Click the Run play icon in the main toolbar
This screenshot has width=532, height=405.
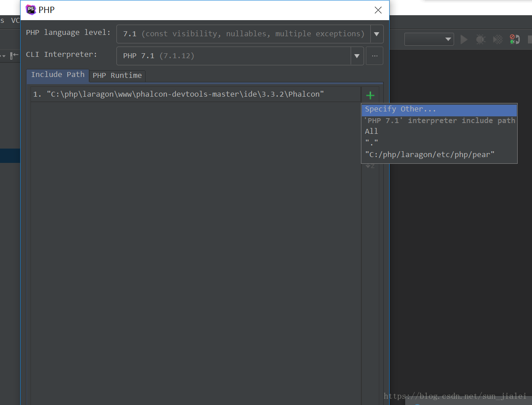464,40
